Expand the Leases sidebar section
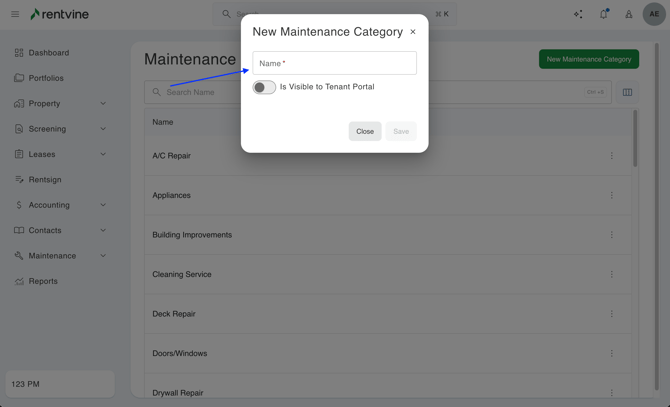670x407 pixels. tap(103, 154)
